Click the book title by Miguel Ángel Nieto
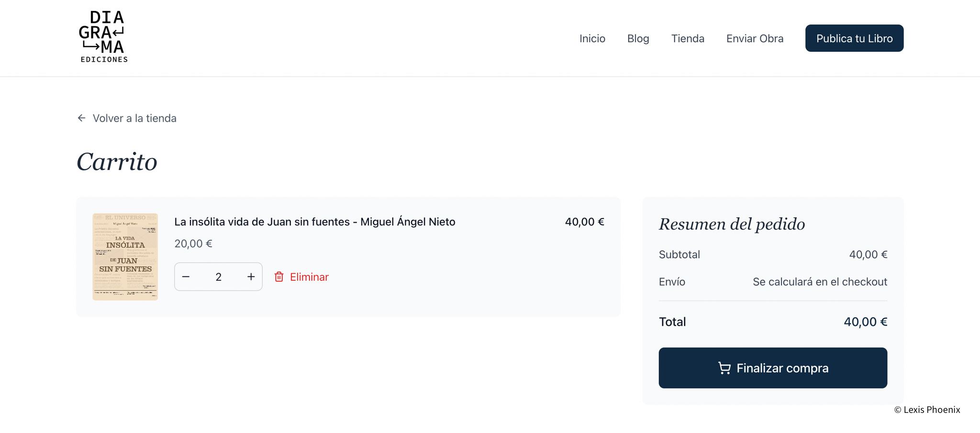Screen dimensions: 980x433 [314, 222]
